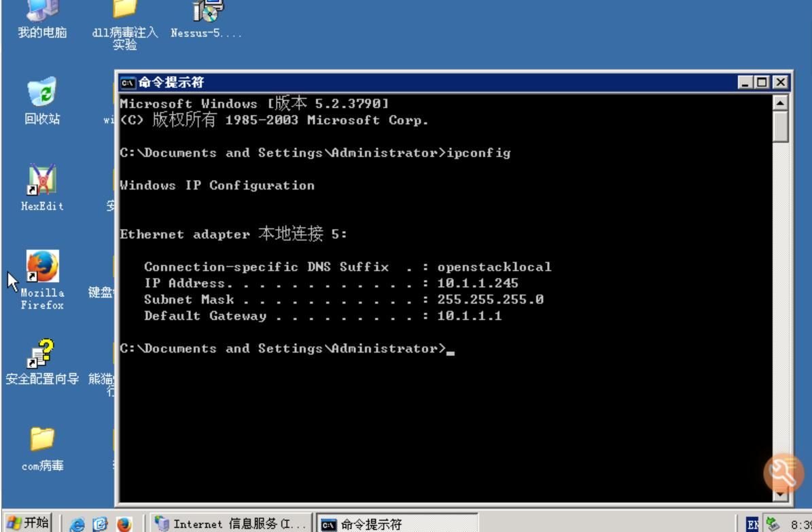Click the taskbar clock

[801, 525]
